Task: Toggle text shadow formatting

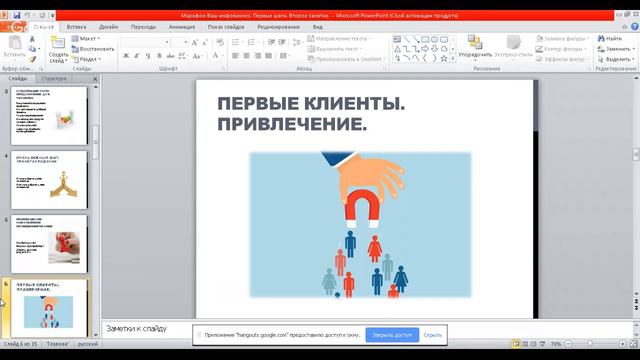Action: click(x=159, y=56)
